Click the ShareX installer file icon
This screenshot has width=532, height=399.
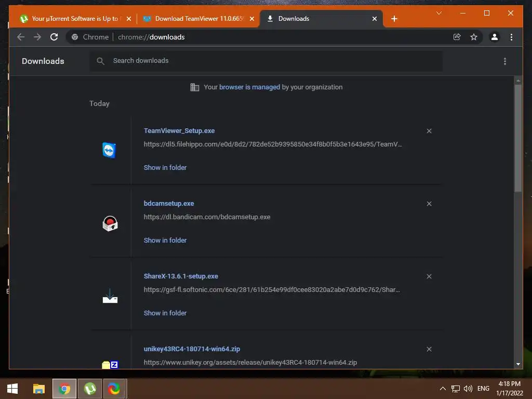coord(110,296)
